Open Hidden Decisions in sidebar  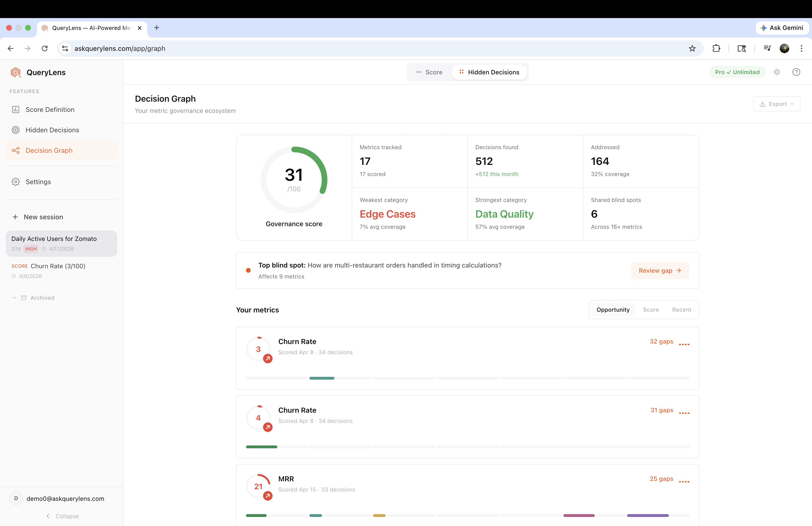(x=52, y=130)
